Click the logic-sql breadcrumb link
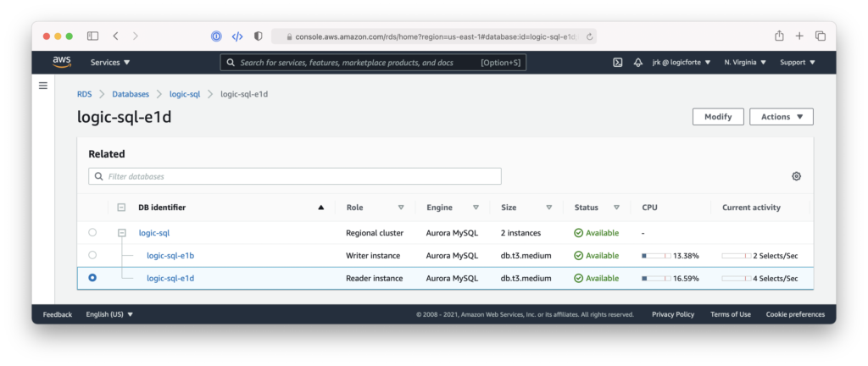 coord(185,95)
